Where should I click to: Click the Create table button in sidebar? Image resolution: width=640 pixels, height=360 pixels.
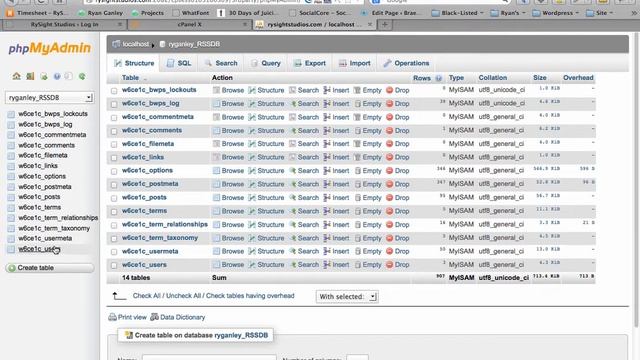click(49, 268)
